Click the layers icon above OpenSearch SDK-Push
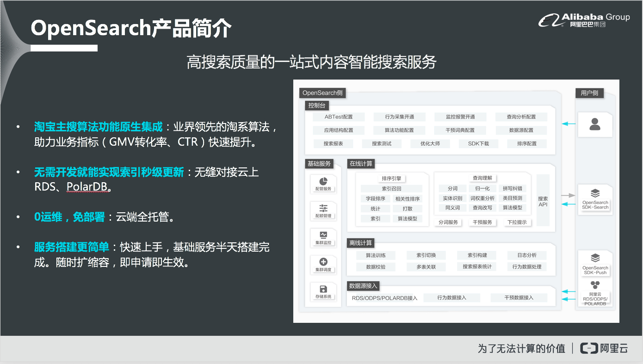The height and width of the screenshot is (364, 643). pyautogui.click(x=595, y=258)
